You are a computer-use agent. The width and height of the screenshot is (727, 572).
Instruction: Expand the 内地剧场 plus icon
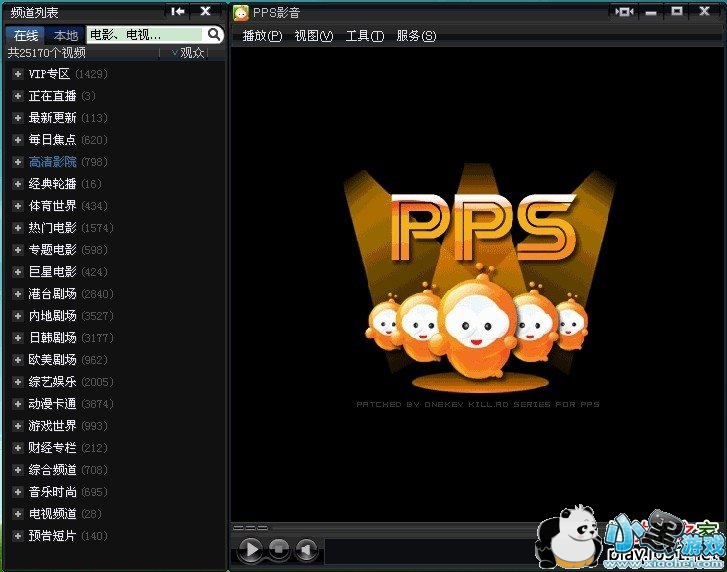(18, 316)
